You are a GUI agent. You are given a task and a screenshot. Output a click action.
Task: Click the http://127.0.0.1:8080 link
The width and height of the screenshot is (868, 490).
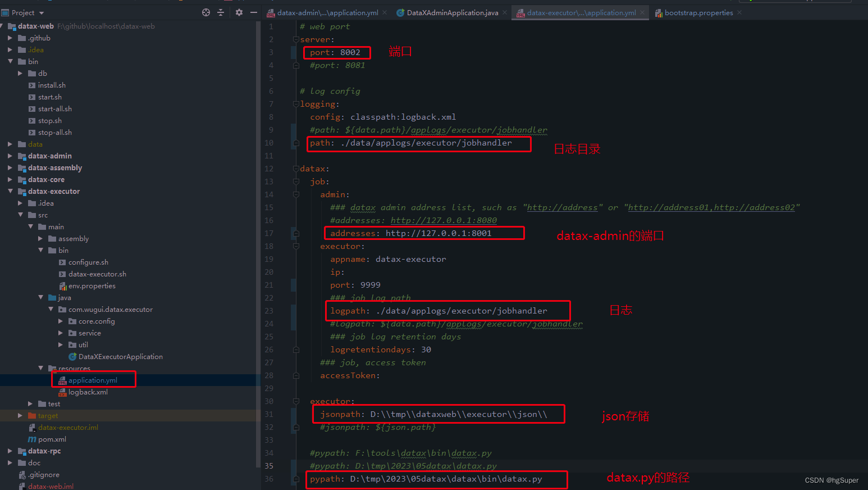444,220
